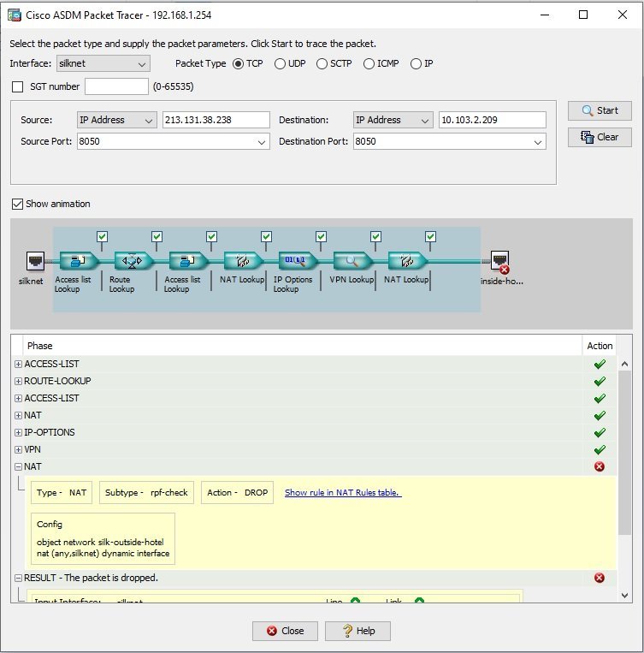This screenshot has height=653, width=644.
Task: Open the Source type IP Address dropdown
Action: pos(117,120)
